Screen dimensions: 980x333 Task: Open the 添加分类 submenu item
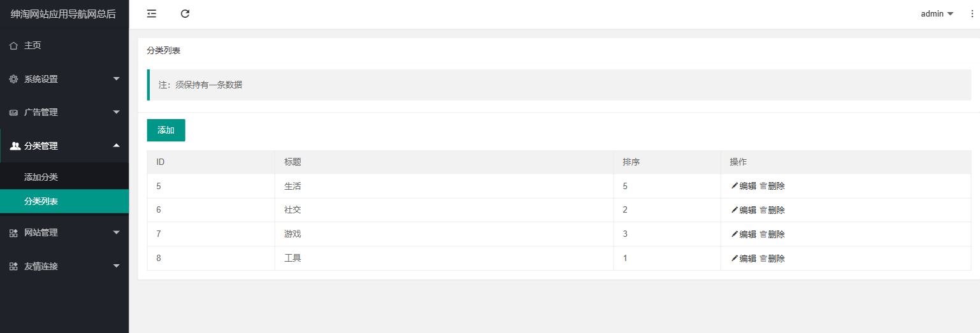pyautogui.click(x=41, y=177)
